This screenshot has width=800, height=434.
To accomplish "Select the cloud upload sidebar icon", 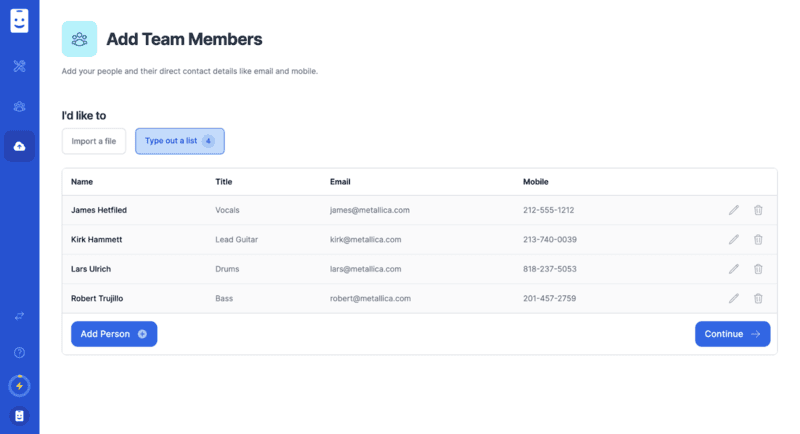I will (19, 146).
